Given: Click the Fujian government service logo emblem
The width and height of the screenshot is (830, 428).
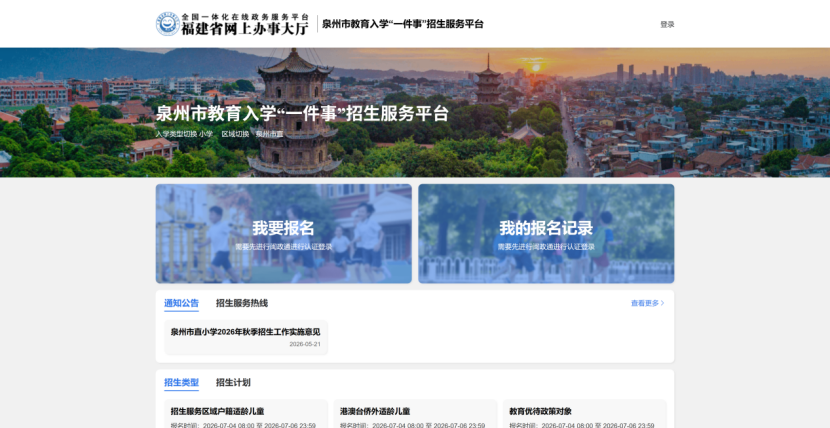Looking at the screenshot, I should point(167,24).
